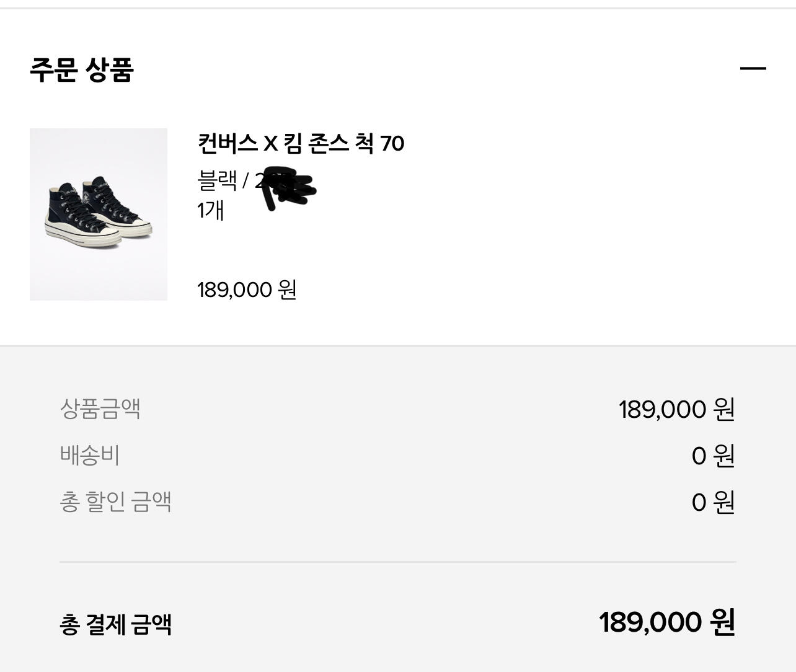The width and height of the screenshot is (796, 672).
Task: Click the 배송비 value of 0 원
Action: coord(713,456)
